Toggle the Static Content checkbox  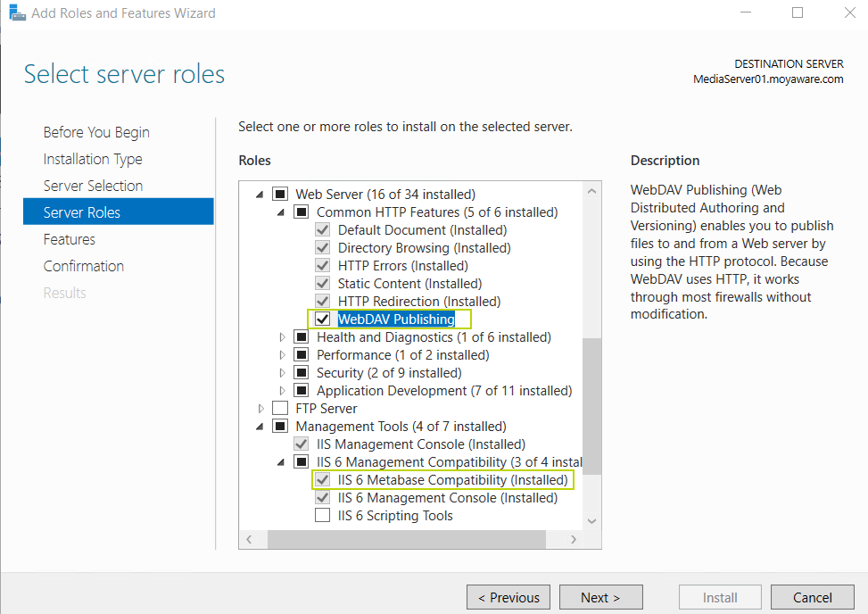point(322,284)
